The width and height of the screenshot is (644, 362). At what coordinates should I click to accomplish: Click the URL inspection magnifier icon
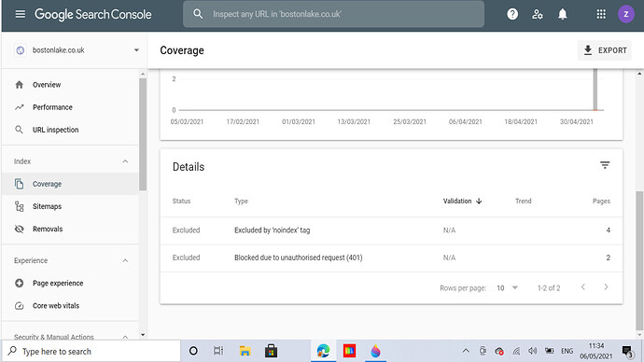pos(20,130)
